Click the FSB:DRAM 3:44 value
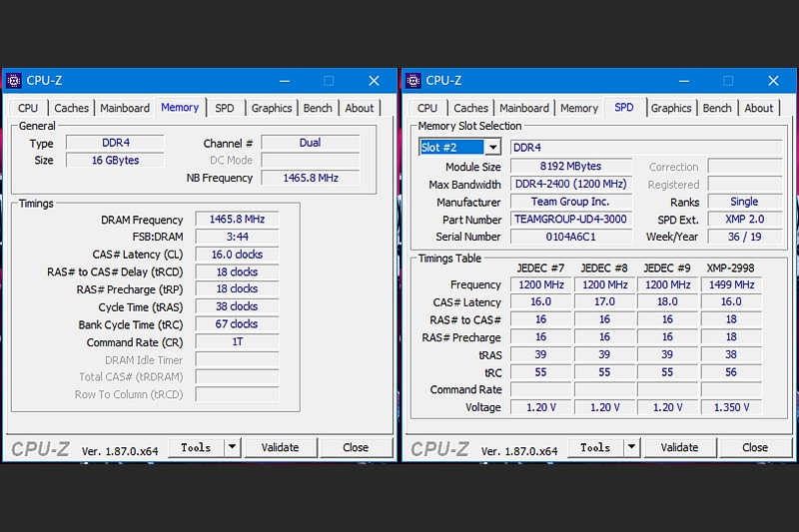 pos(237,237)
